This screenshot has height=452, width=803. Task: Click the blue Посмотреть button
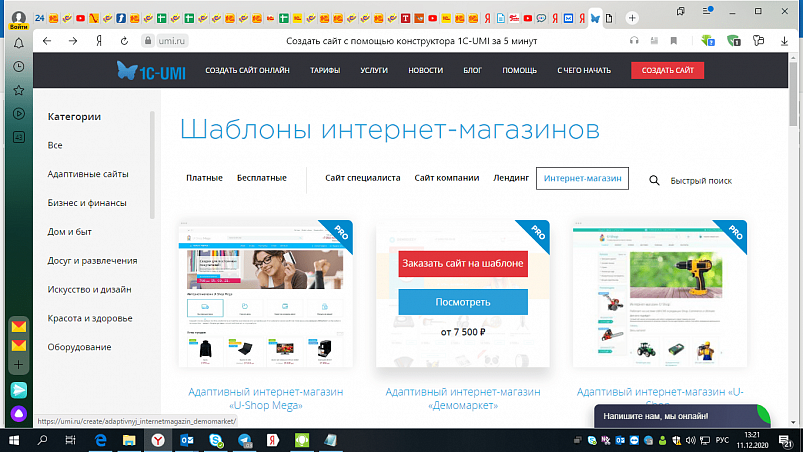pyautogui.click(x=463, y=302)
